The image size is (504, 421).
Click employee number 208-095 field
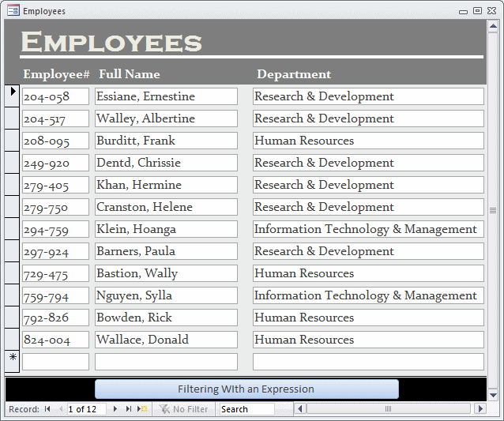click(x=55, y=141)
